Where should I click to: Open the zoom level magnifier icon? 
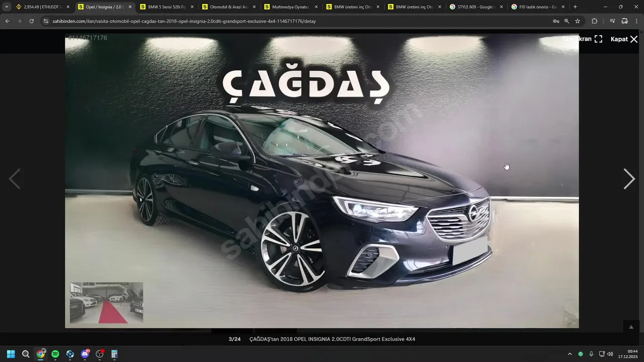567,21
